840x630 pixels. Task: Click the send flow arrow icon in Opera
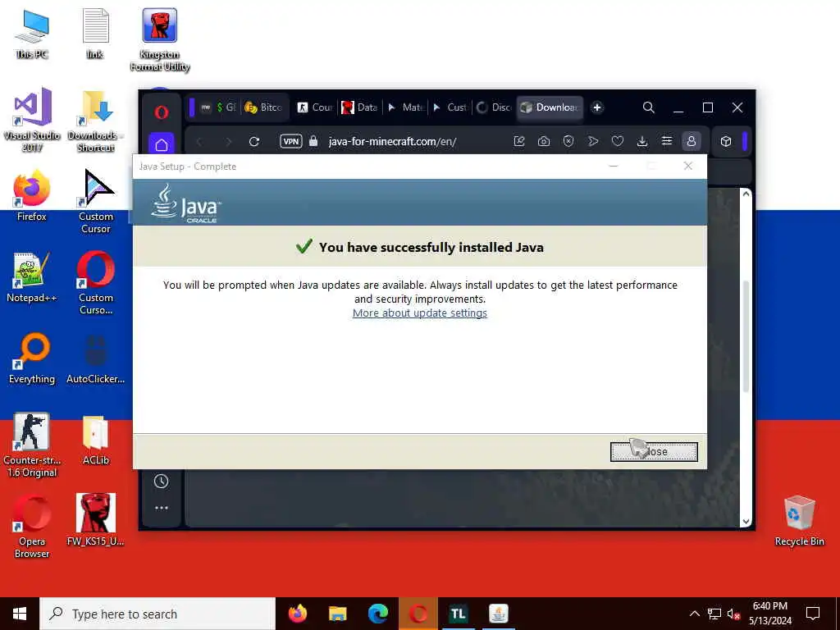tap(593, 141)
